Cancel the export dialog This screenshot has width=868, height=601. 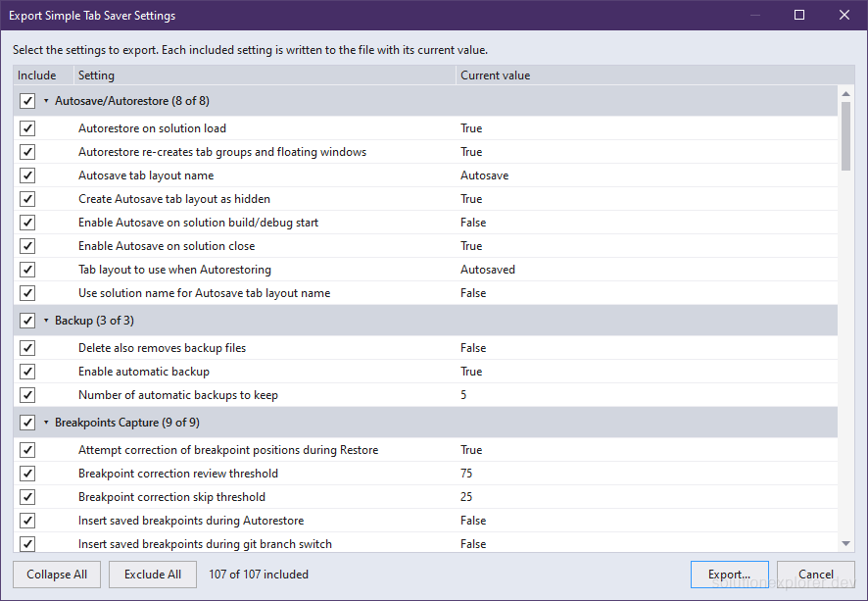(x=816, y=575)
